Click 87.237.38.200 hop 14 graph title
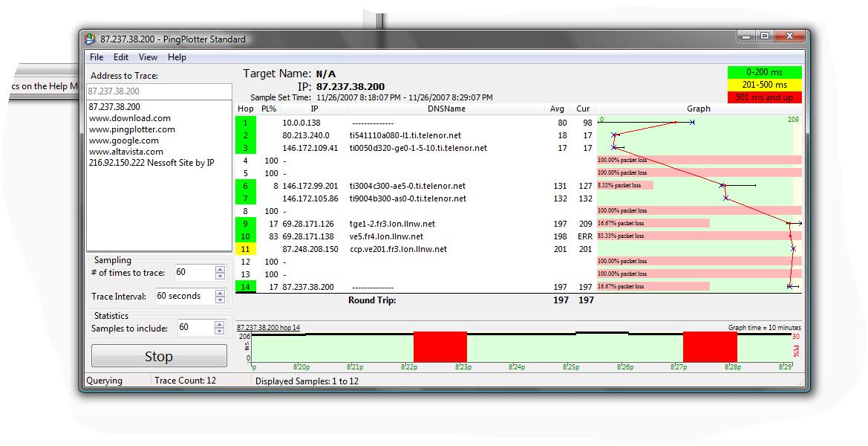Screen dimensions: 868x446 269,327
